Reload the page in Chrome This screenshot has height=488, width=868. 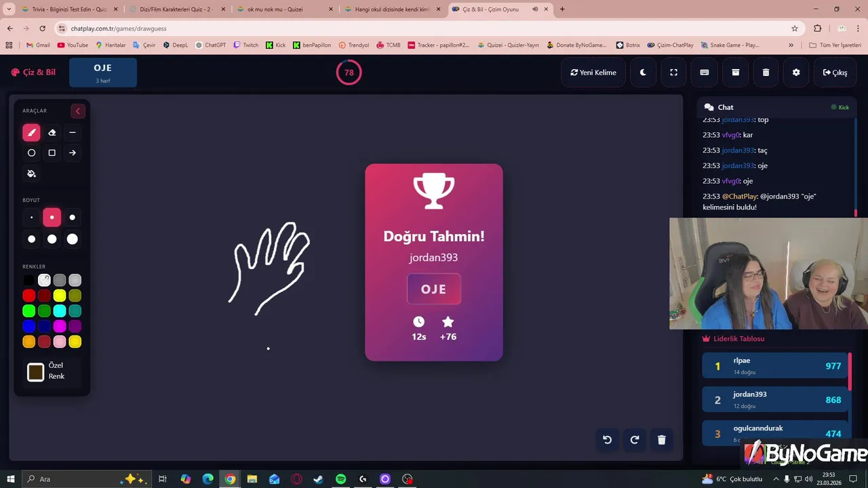tap(42, 28)
